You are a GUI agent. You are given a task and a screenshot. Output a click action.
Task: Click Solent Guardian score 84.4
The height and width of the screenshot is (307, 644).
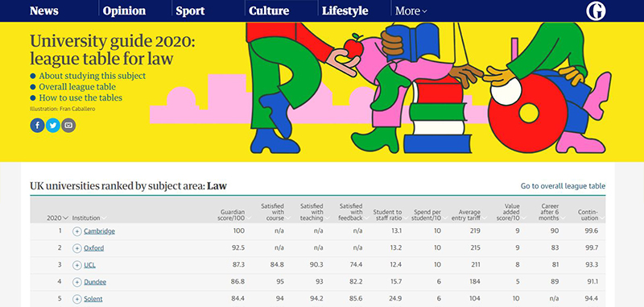238,299
